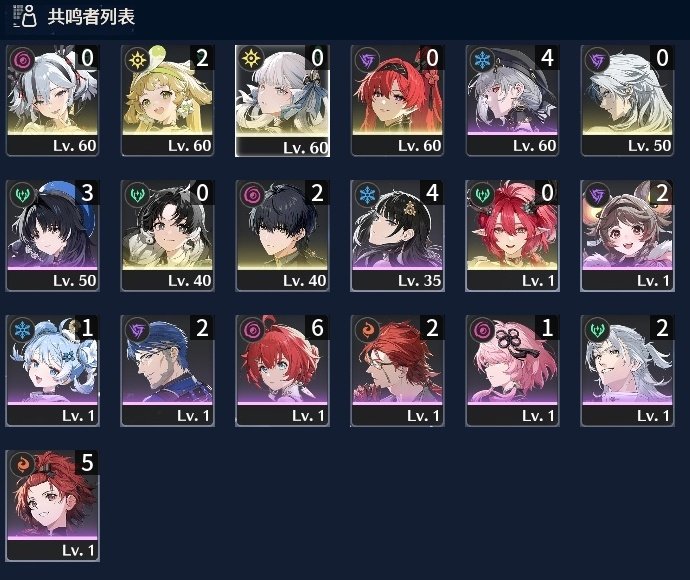
Task: Select black-haired Aero resonator at Lv. 40
Action: pyautogui.click(x=167, y=235)
